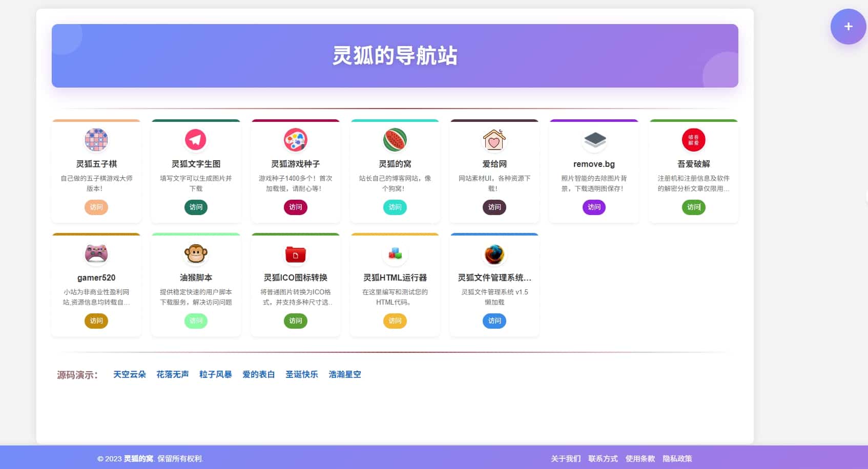Open the 浩瀚星空 demo link
The image size is (868, 469).
coord(345,375)
